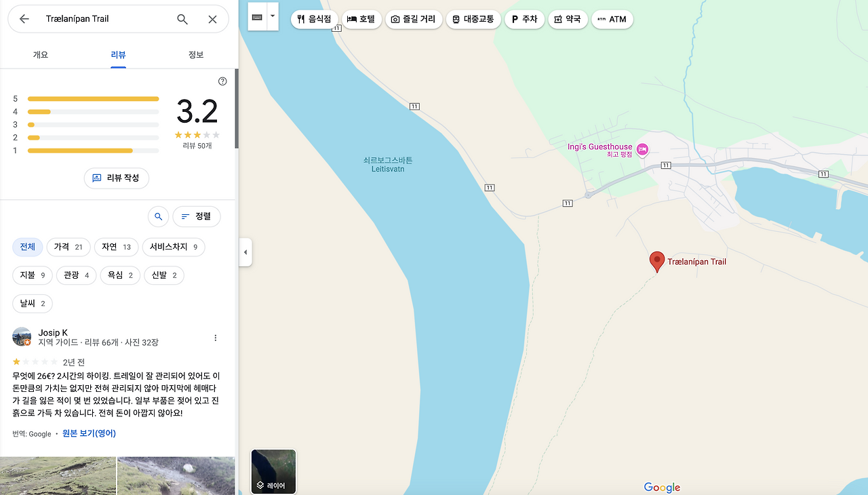Open the 정렬 review sorting options

(196, 216)
